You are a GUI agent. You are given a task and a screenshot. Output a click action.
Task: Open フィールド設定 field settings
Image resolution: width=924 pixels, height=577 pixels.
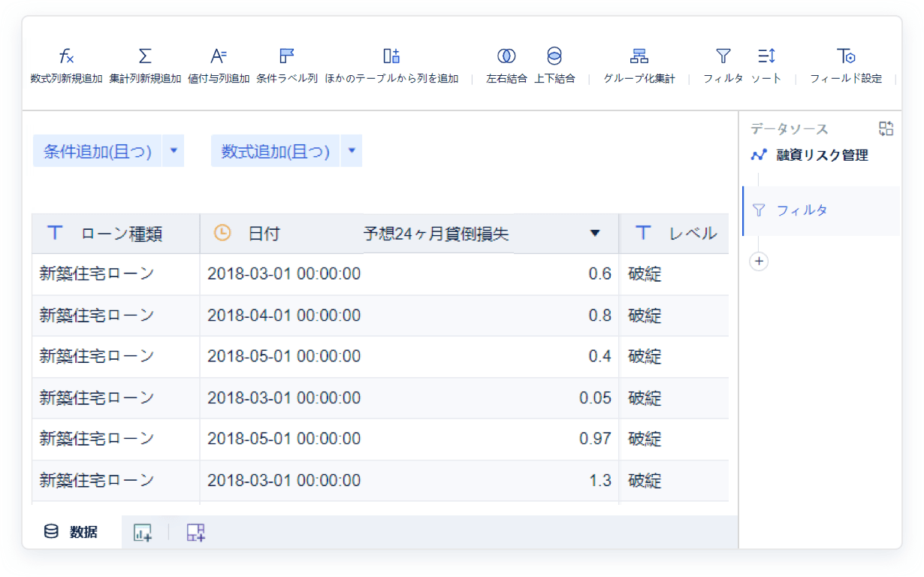click(x=846, y=56)
